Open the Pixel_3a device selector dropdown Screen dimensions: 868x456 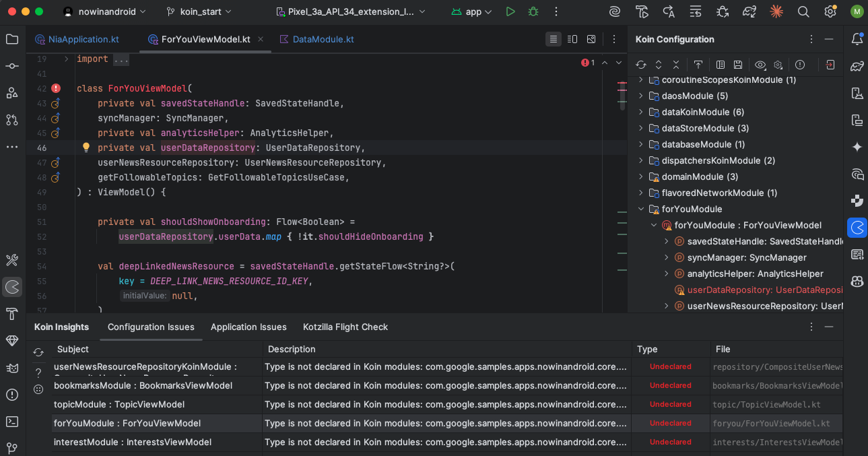click(x=351, y=11)
